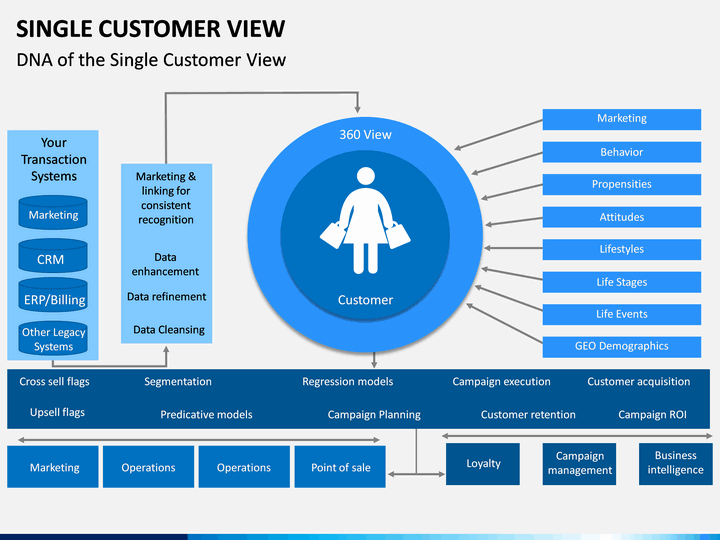Click the 'Data refinement' text
Image resolution: width=720 pixels, height=540 pixels.
(x=166, y=297)
